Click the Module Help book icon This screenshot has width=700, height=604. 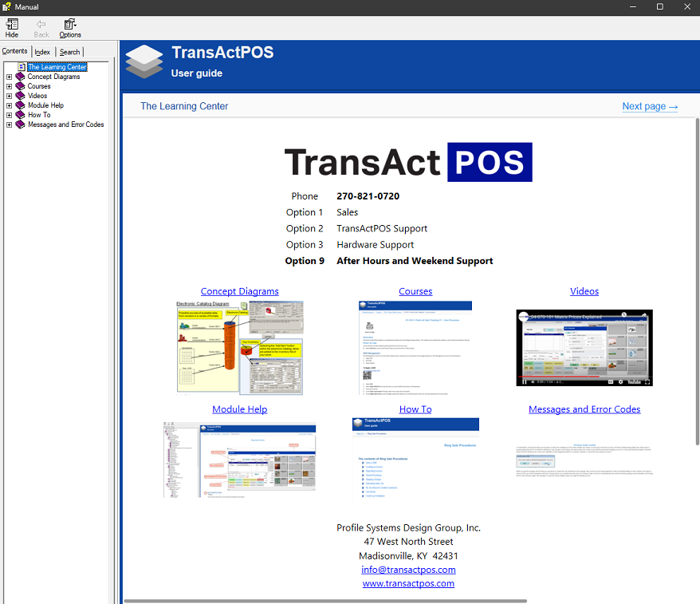pyautogui.click(x=20, y=105)
